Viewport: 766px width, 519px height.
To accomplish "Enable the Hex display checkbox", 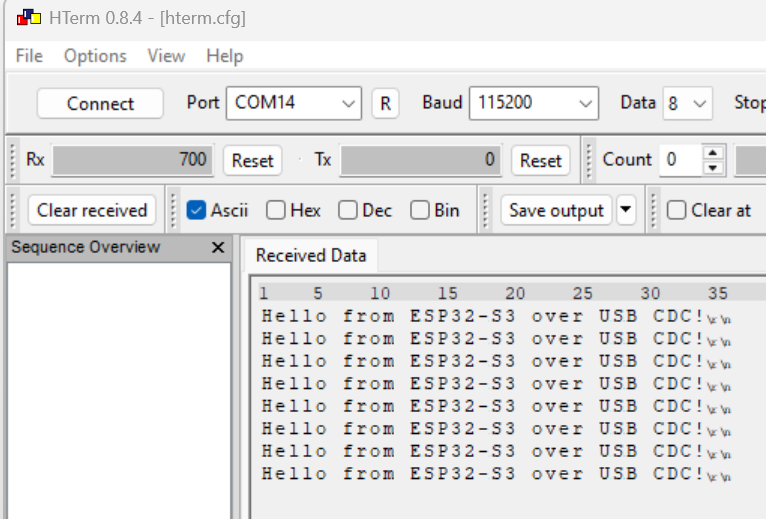I will 276,210.
